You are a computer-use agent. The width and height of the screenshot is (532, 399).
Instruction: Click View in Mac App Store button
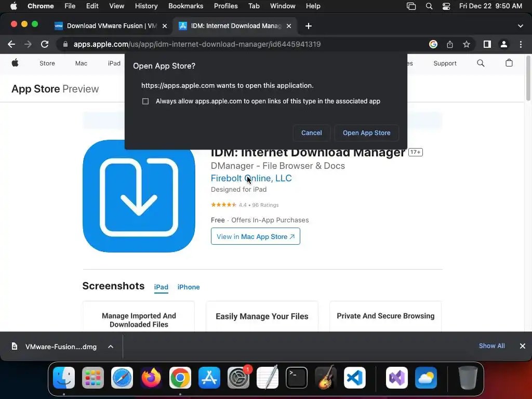tap(256, 236)
